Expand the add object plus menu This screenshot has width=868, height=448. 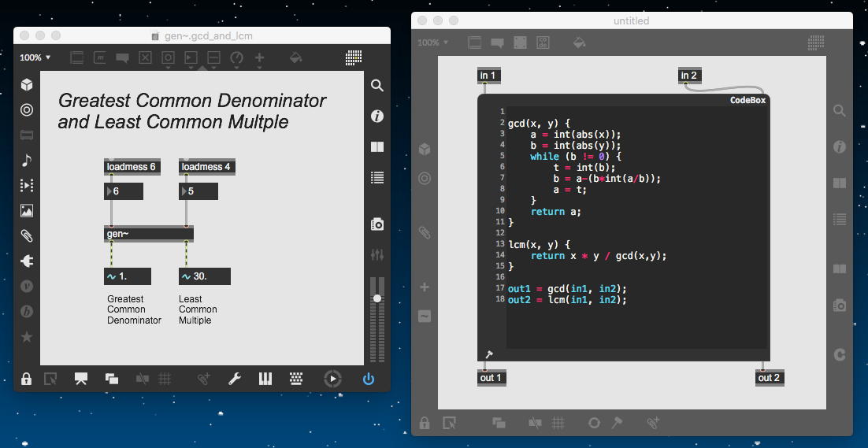259,57
